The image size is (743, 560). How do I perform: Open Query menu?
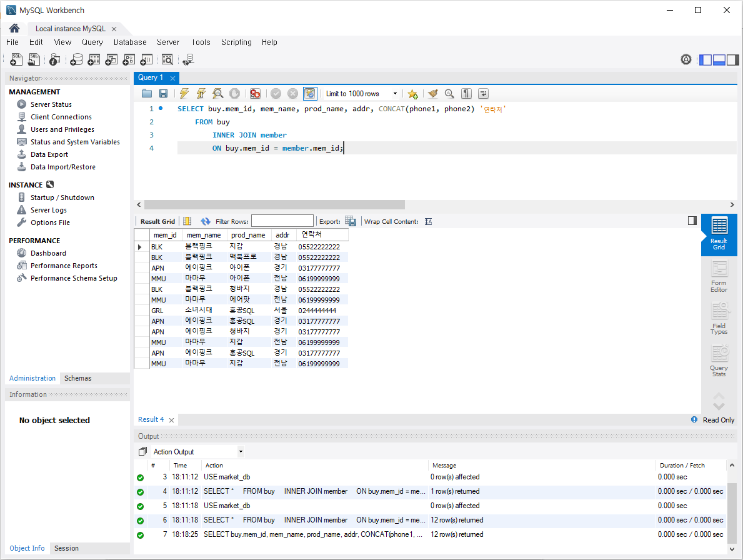(x=92, y=42)
